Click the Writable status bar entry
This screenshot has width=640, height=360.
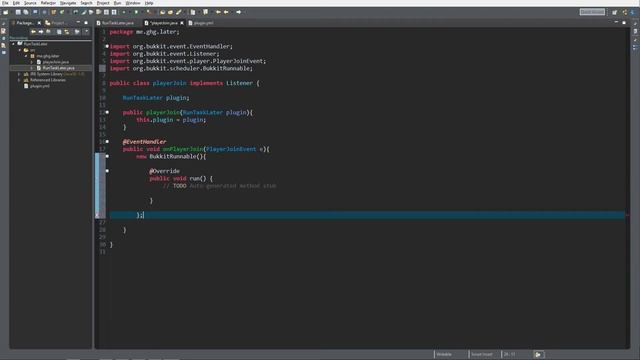[x=444, y=354]
